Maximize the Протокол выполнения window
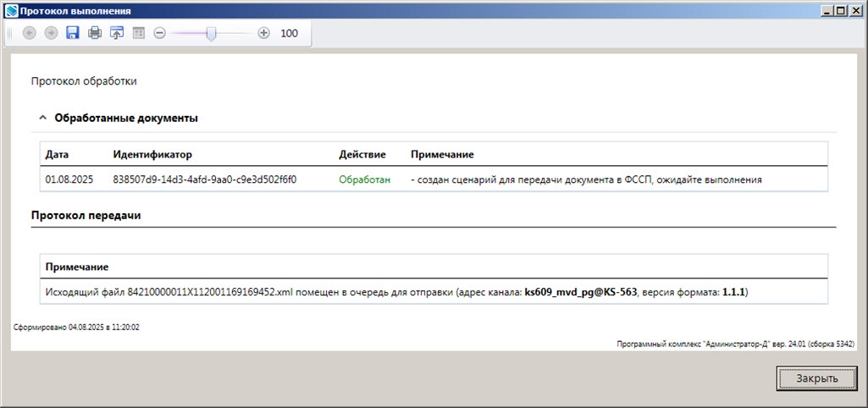The image size is (868, 408). (841, 10)
